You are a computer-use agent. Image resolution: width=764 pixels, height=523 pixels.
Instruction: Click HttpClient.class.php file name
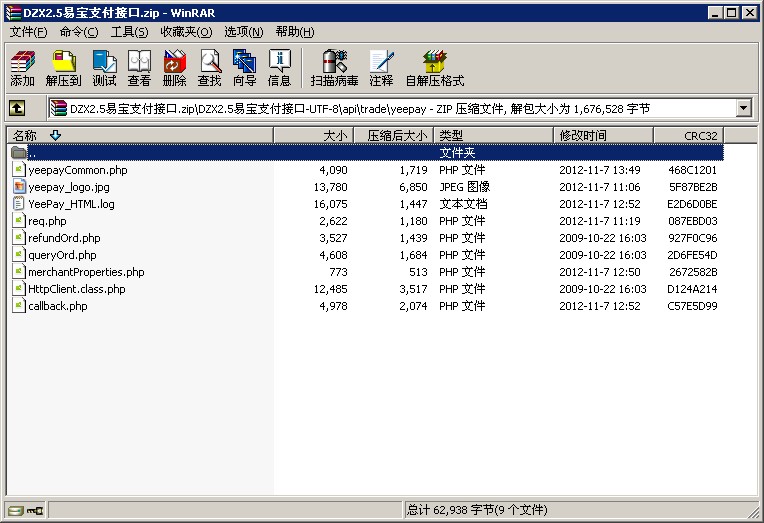(x=76, y=289)
